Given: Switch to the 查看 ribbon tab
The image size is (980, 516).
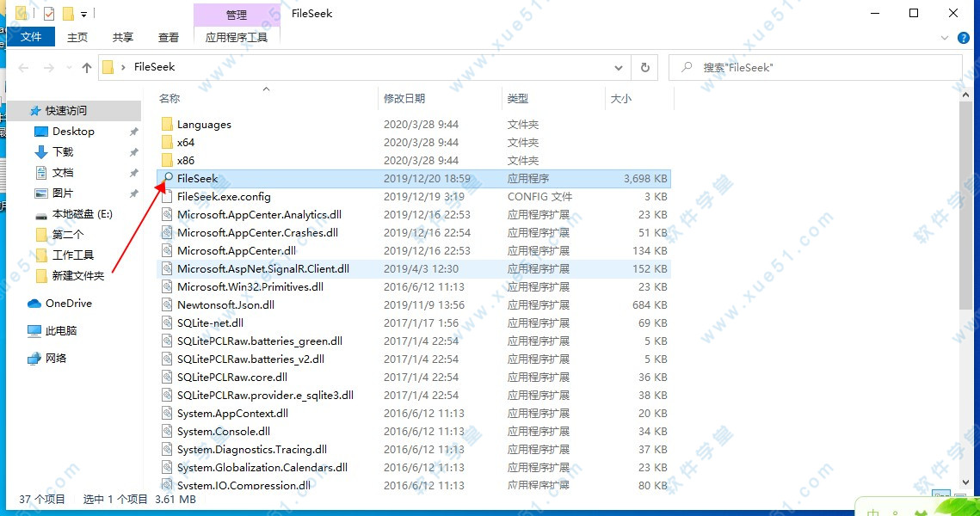Looking at the screenshot, I should coord(169,37).
